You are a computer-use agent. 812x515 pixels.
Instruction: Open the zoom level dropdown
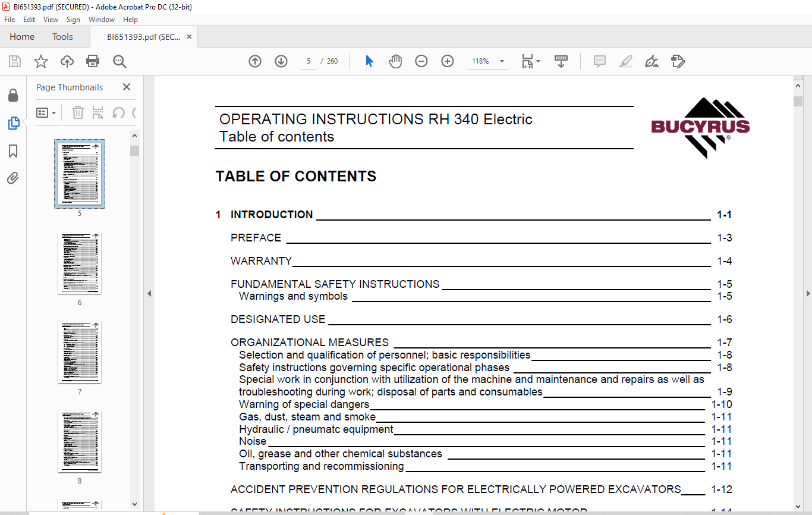502,61
